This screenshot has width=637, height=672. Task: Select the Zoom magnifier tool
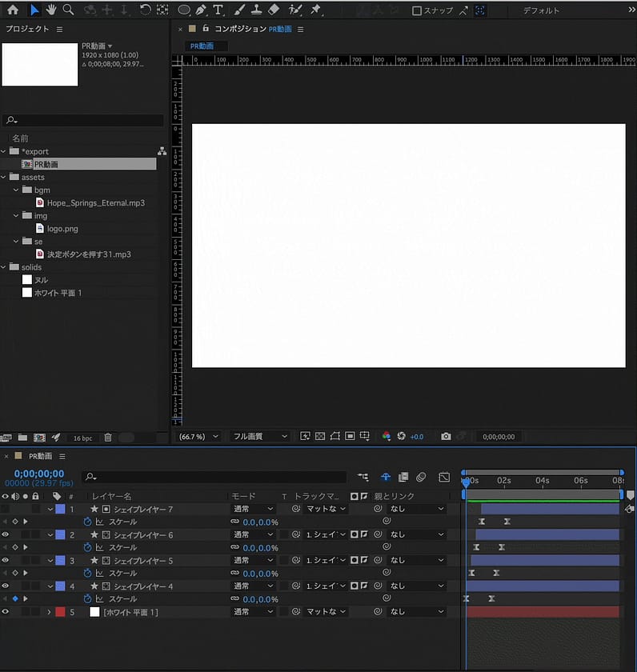coord(68,10)
